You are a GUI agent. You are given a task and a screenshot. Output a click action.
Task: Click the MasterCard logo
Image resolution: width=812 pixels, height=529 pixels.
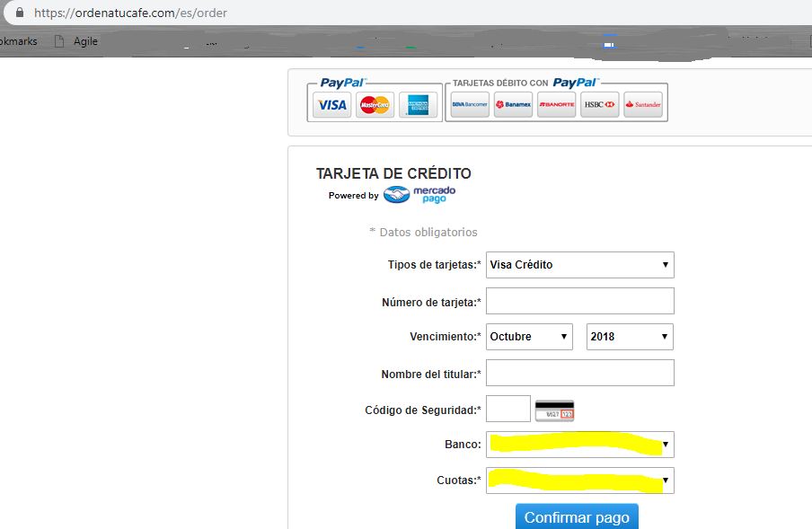(375, 105)
